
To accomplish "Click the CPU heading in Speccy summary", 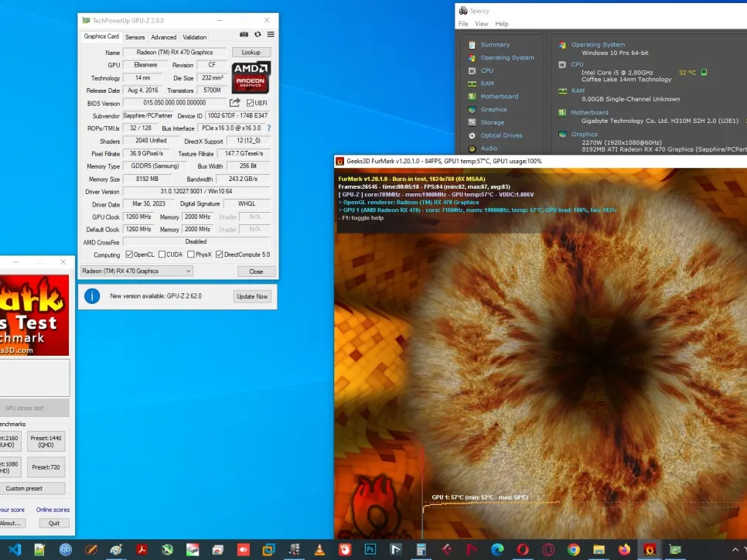I will [x=577, y=64].
